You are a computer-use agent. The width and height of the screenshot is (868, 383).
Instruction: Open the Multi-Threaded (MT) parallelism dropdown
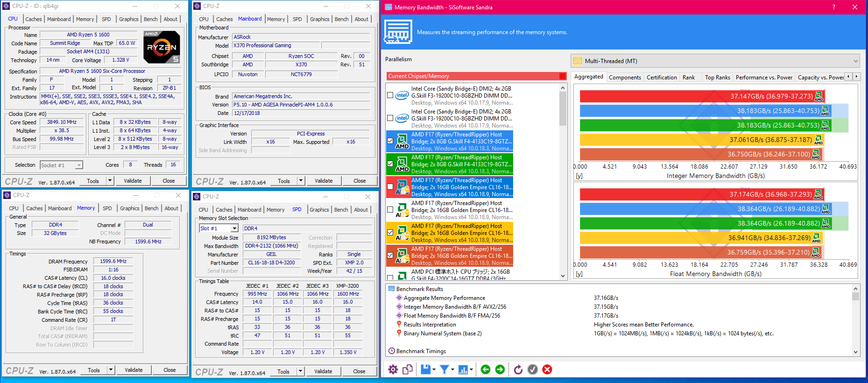[715, 61]
